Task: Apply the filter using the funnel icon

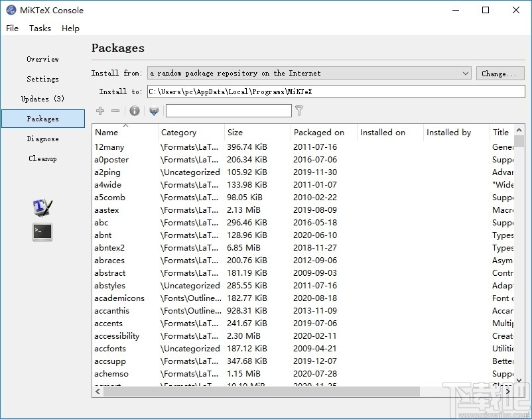Action: pos(299,111)
